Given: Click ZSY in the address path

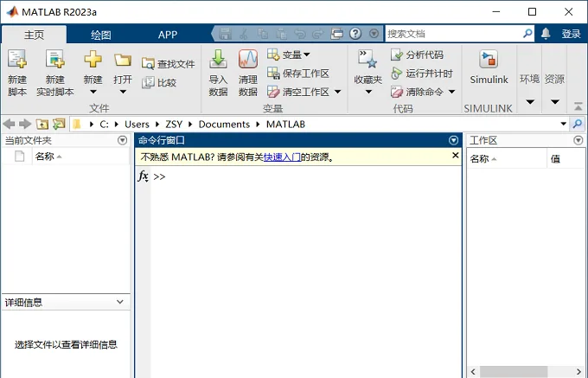Looking at the screenshot, I should tap(174, 124).
